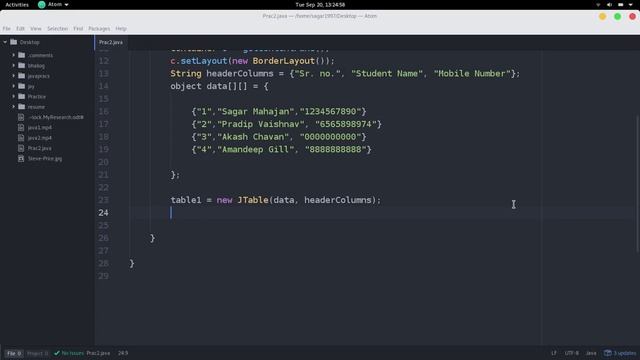Open the lock MyResearch.odb file name

coord(56,117)
